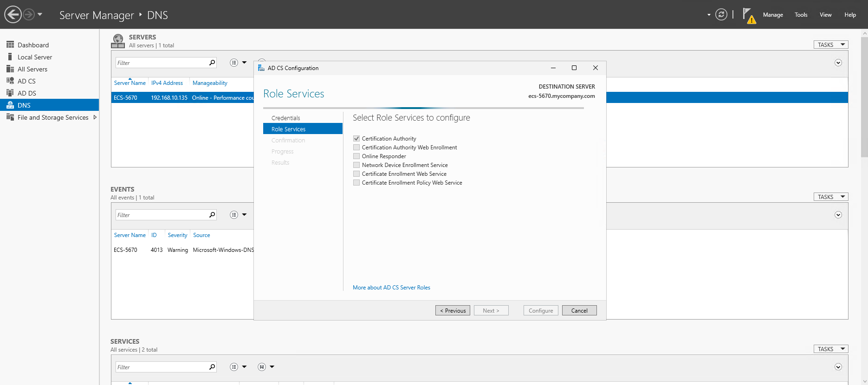
Task: Select Local Server in the sidebar
Action: click(x=35, y=57)
